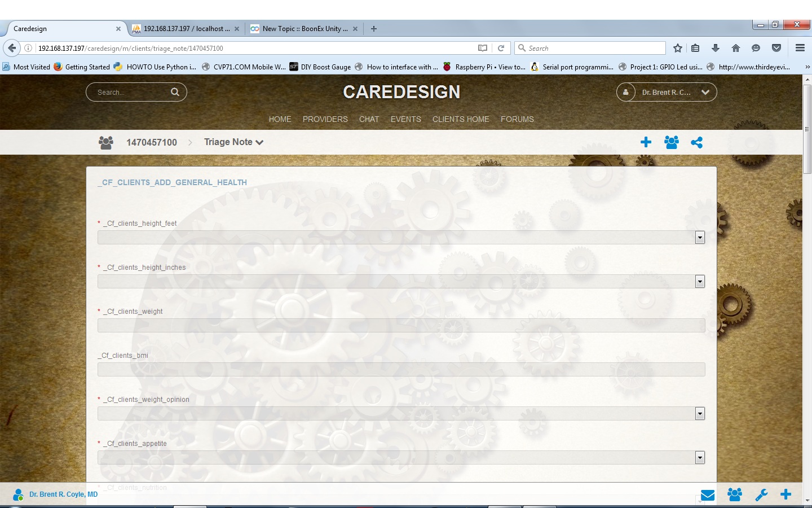Open the _Cf_clients_height_feet dropdown

pyautogui.click(x=700, y=238)
